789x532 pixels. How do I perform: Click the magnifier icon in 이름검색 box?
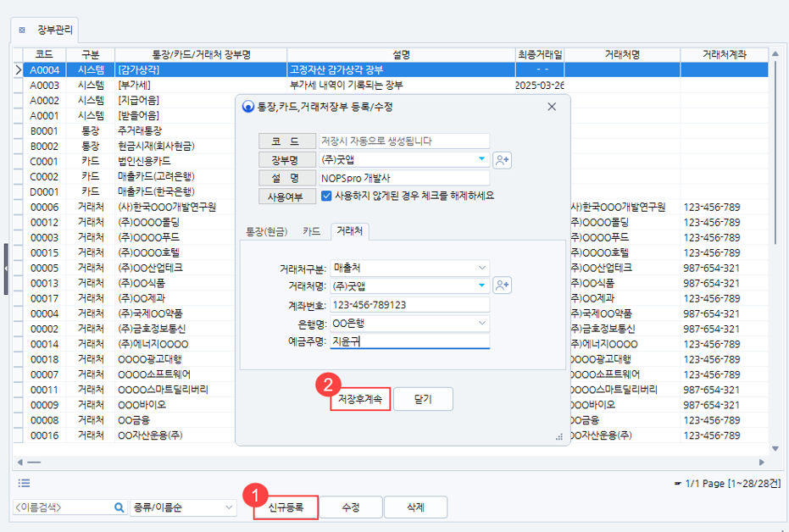point(119,507)
